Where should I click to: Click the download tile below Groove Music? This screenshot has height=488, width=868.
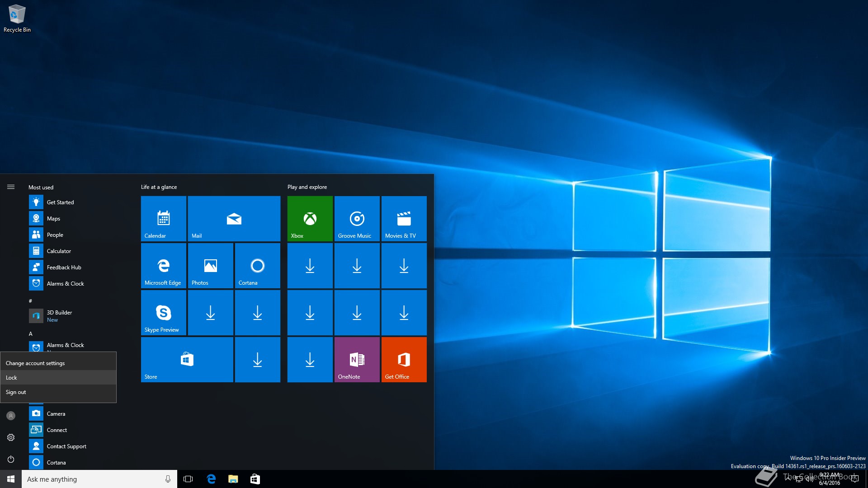click(357, 265)
